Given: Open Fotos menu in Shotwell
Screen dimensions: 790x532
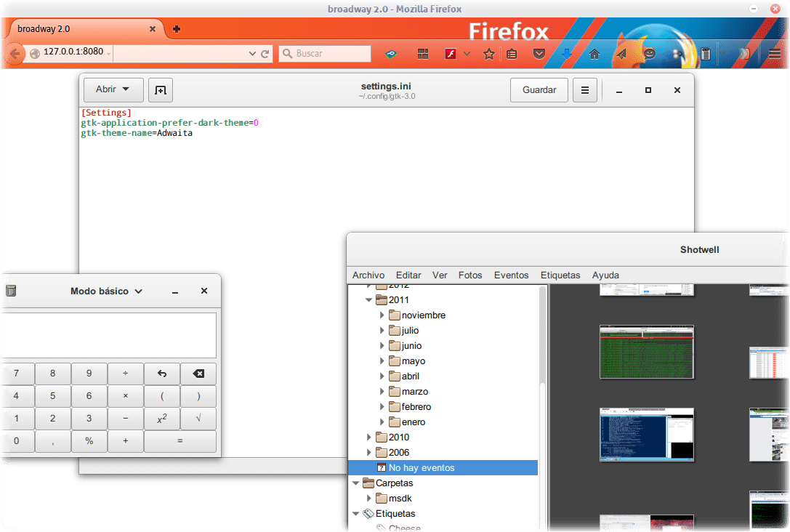Looking at the screenshot, I should tap(470, 275).
